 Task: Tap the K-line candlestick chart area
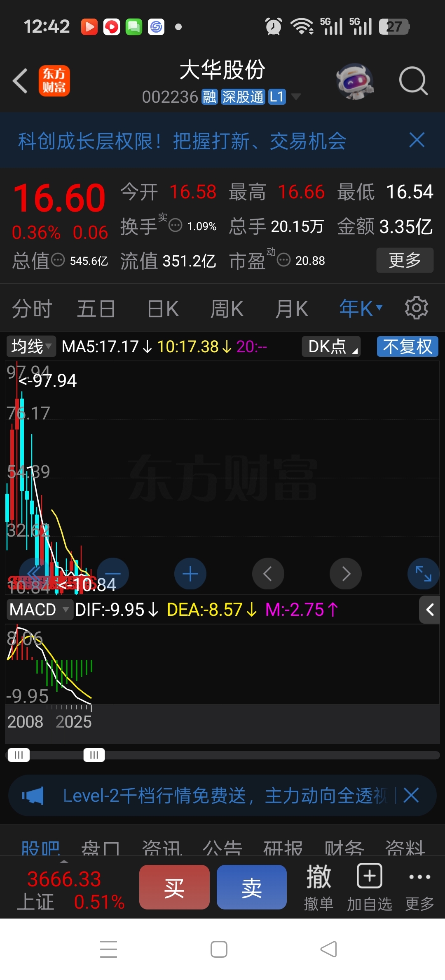(222, 478)
